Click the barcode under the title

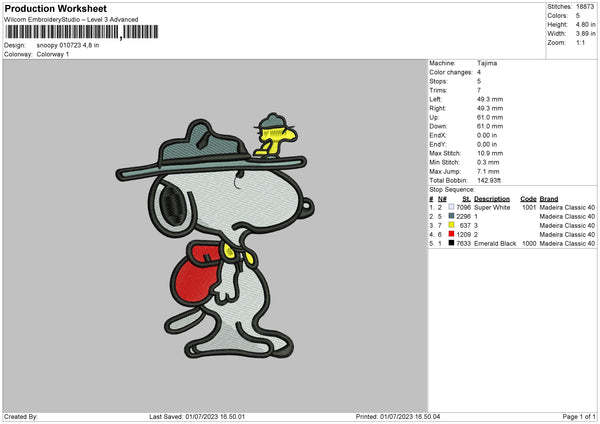pyautogui.click(x=81, y=32)
